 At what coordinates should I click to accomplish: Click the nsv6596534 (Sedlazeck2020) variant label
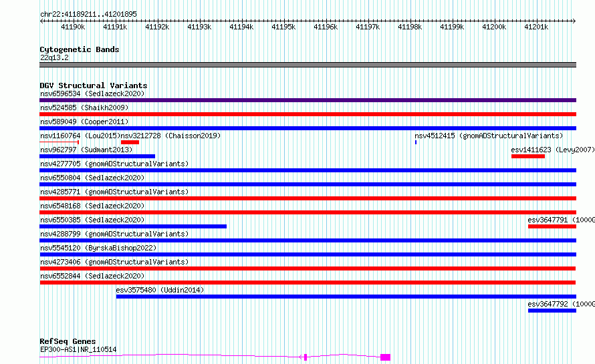[x=92, y=94]
